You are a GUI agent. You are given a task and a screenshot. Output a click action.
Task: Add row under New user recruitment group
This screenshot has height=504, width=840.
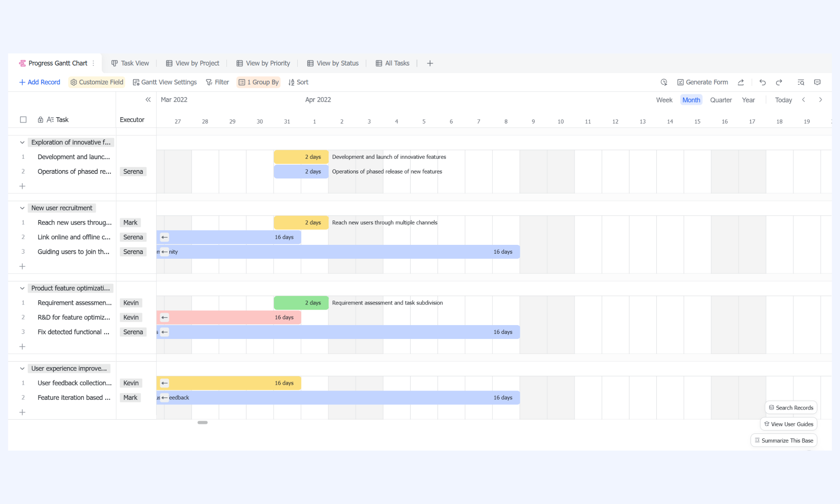pyautogui.click(x=23, y=266)
